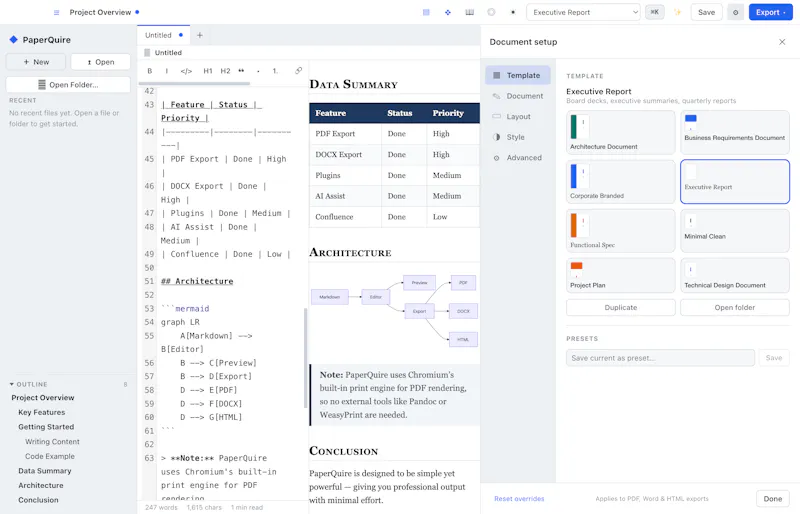The image size is (800, 514).
Task: Click the Open folder button under templates
Action: (x=735, y=307)
